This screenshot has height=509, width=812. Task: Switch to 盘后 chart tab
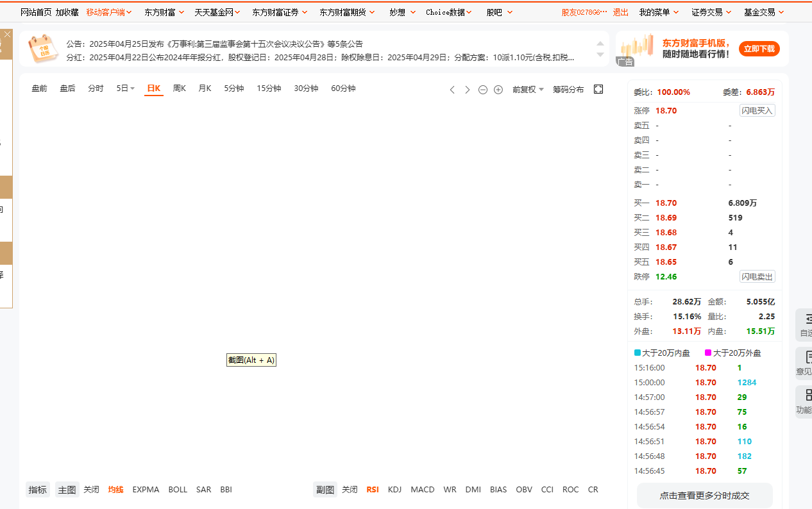pyautogui.click(x=67, y=88)
